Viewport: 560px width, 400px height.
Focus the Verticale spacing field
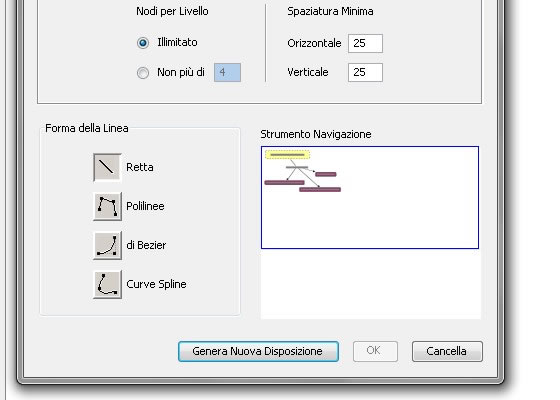pos(365,72)
